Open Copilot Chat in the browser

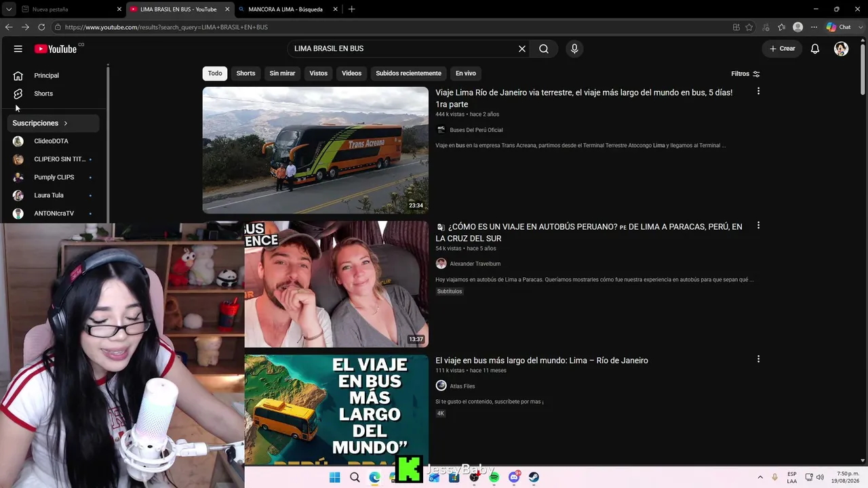(839, 27)
